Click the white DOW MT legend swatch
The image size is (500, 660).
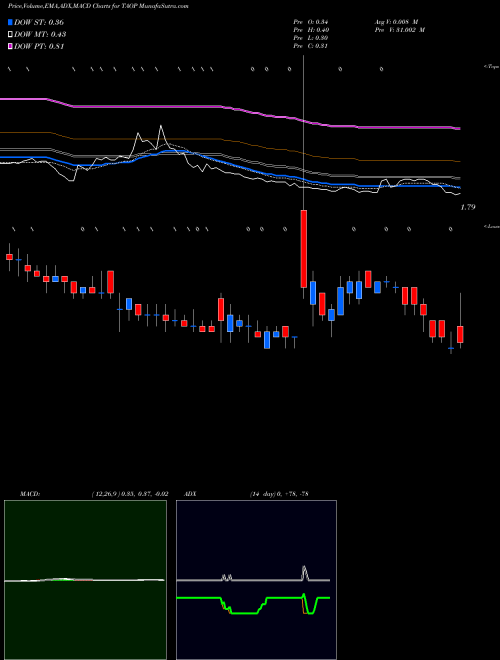click(11, 35)
